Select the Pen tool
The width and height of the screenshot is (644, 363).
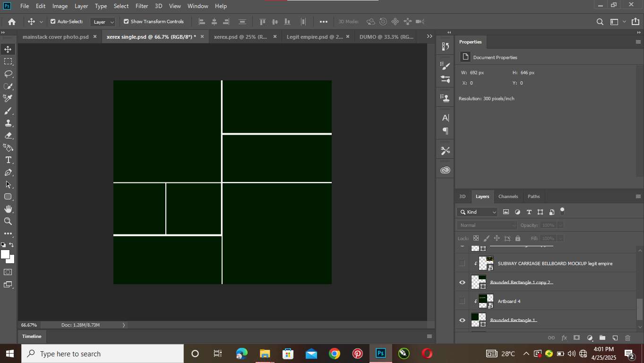[8, 173]
